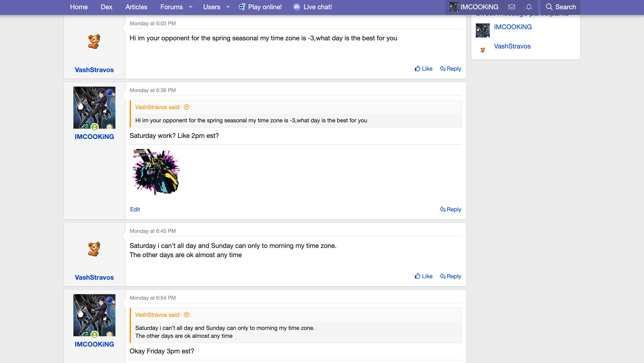The height and width of the screenshot is (363, 644).
Task: Open the Live chat Discord icon
Action: (x=297, y=7)
